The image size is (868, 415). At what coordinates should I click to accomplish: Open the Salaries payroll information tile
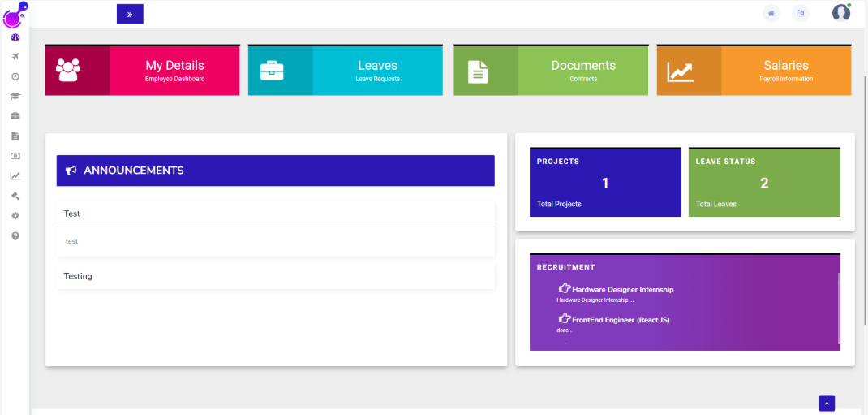(x=754, y=71)
